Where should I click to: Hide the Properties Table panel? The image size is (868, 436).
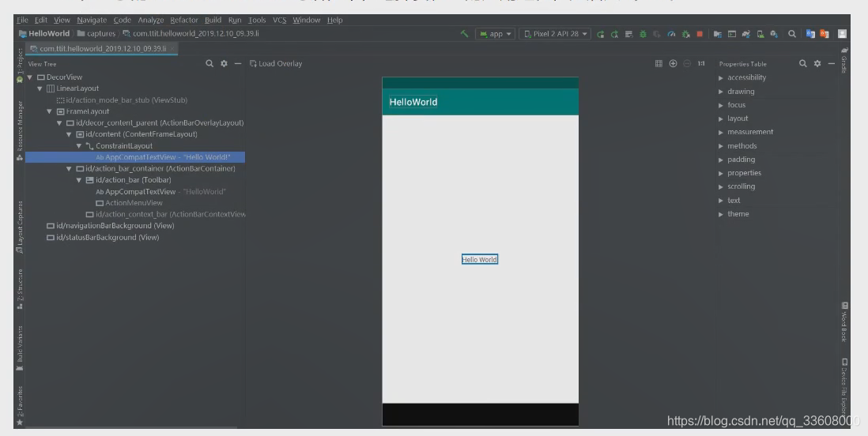[832, 64]
